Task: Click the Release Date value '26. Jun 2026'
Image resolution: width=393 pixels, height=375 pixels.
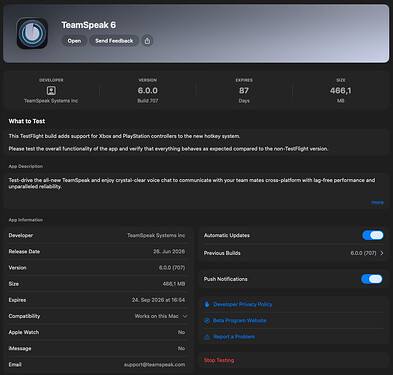Action: [169, 251]
